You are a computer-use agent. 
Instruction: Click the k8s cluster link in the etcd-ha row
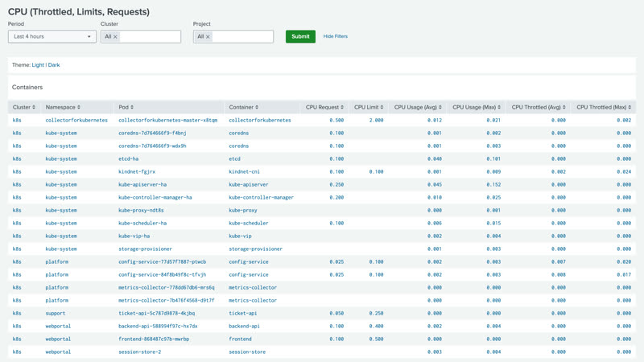(x=17, y=158)
